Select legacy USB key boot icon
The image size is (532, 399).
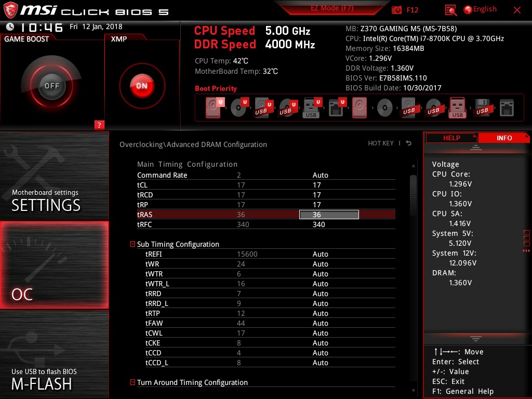(457, 108)
